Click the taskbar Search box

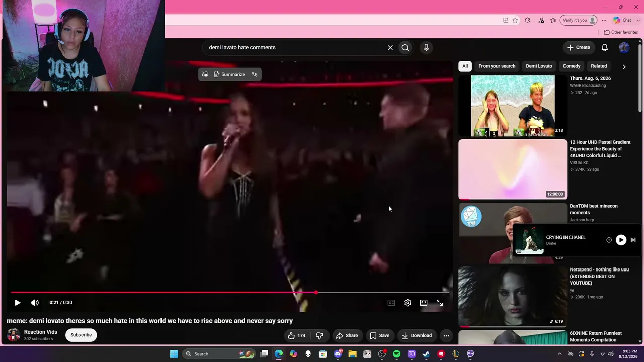219,354
